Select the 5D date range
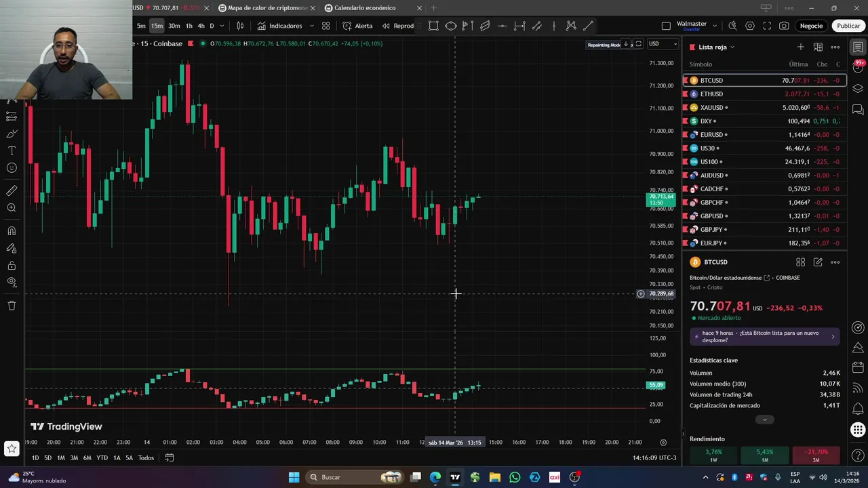 pos(47,458)
